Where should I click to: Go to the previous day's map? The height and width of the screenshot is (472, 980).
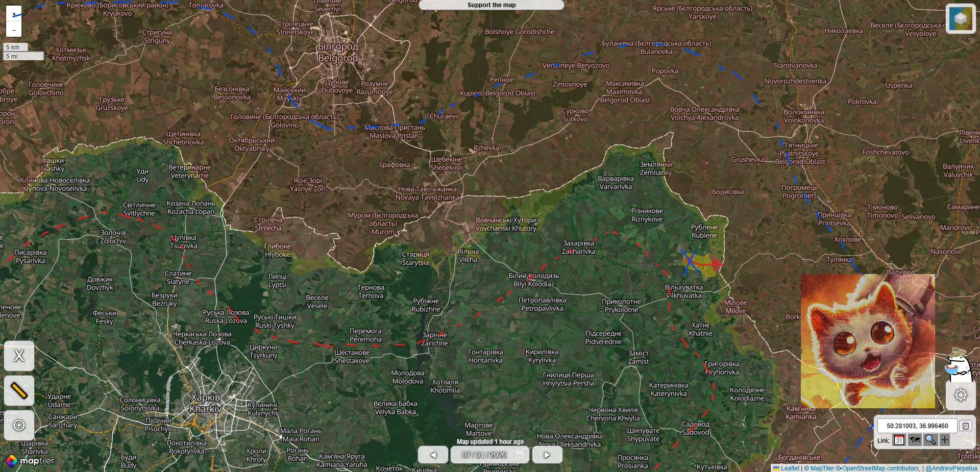[433, 455]
